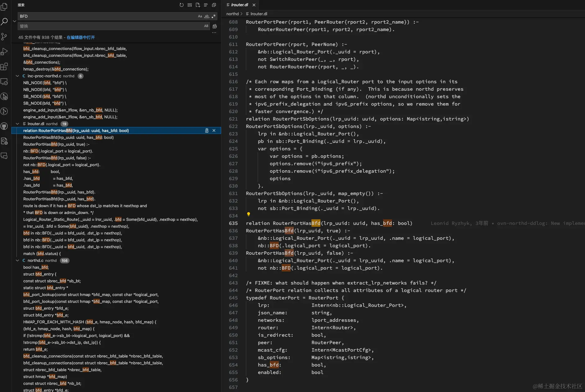The image size is (585, 392).
Task: Open the Explorer view in activity bar
Action: (4, 7)
